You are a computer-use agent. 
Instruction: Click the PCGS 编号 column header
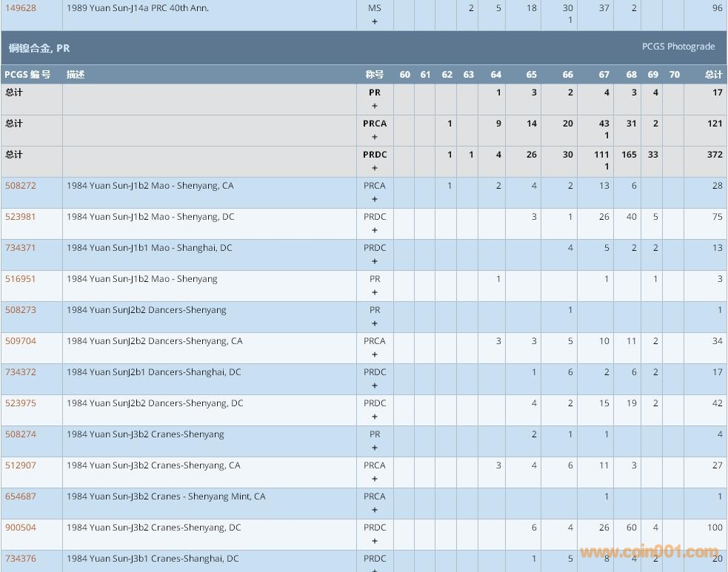pos(27,75)
